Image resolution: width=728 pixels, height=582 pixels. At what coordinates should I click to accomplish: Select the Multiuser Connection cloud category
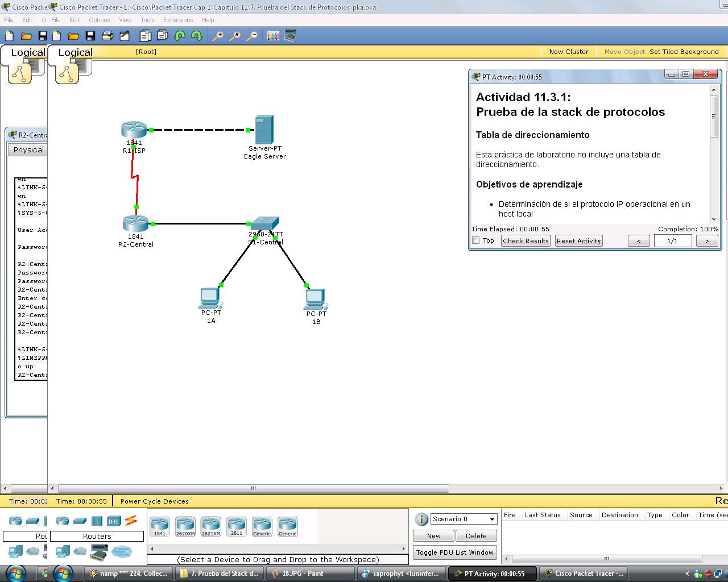coord(122,551)
